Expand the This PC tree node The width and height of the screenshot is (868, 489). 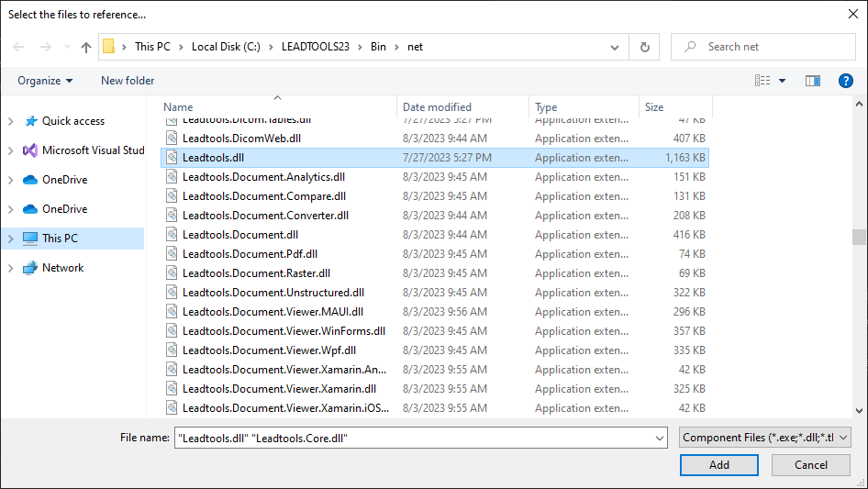10,239
